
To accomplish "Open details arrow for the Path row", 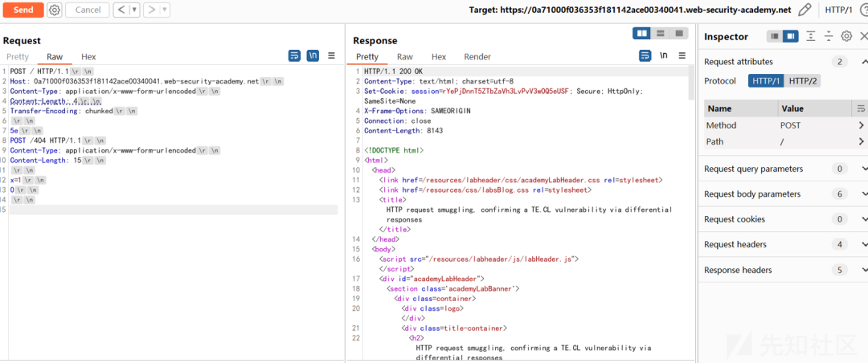I will tap(862, 141).
